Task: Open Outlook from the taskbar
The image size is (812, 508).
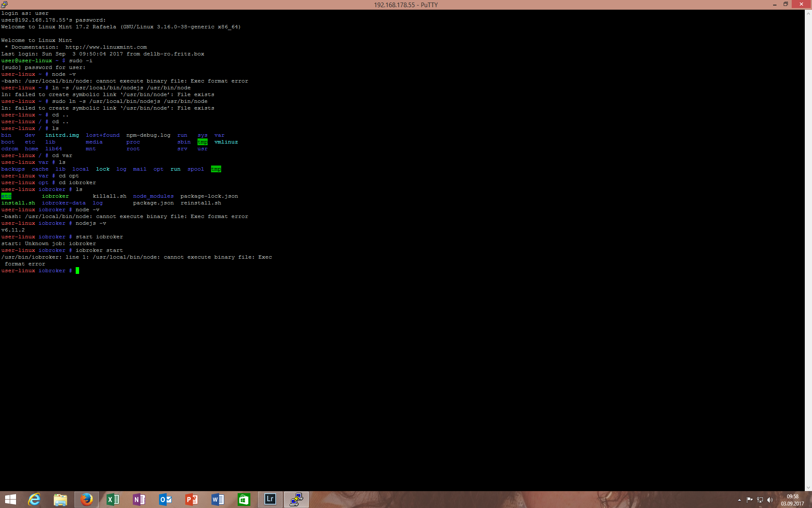Action: (165, 500)
